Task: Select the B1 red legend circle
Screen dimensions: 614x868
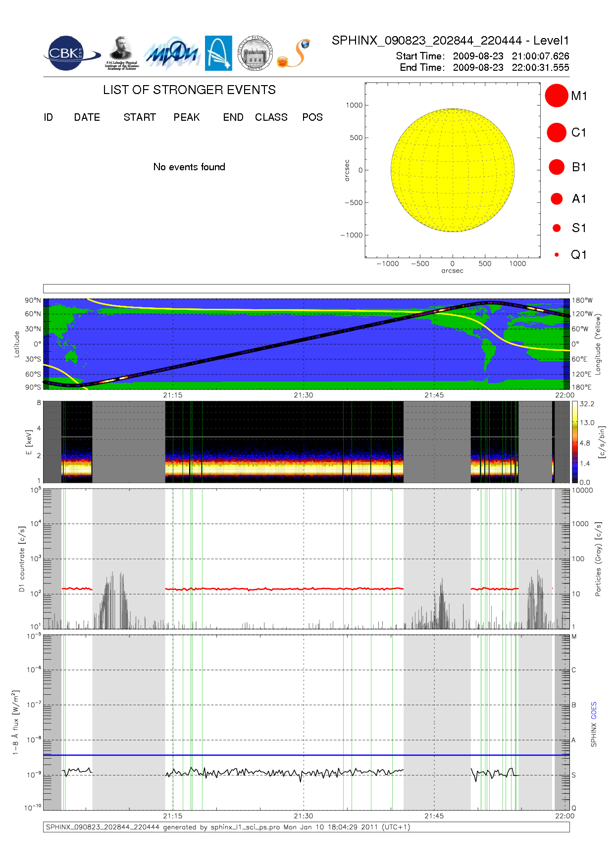Action: click(x=557, y=167)
